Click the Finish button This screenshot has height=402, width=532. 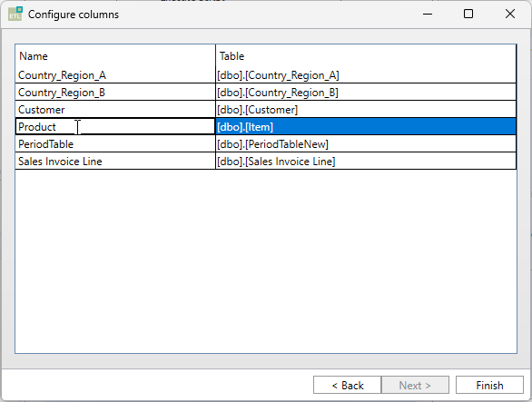tap(489, 385)
